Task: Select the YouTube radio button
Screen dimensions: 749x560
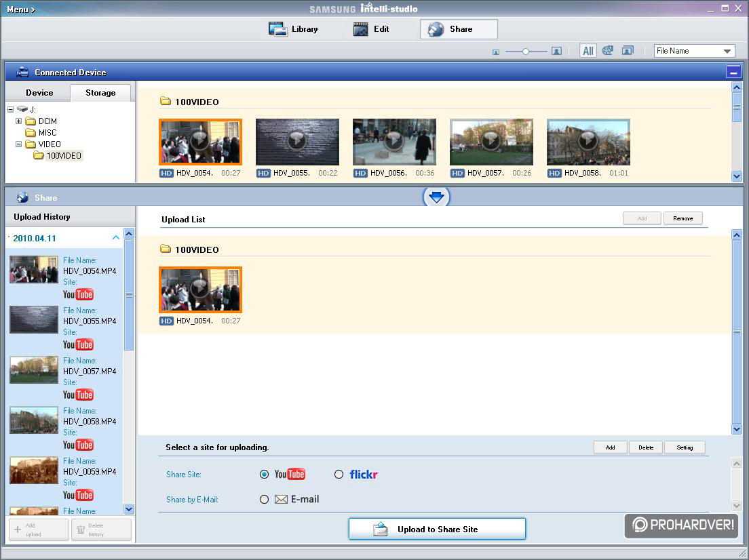Action: pos(264,474)
